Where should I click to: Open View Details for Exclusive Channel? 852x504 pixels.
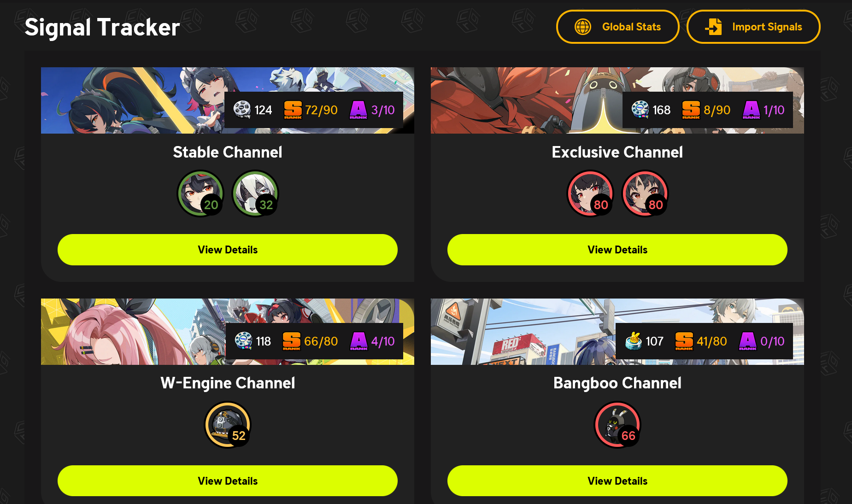[617, 250]
